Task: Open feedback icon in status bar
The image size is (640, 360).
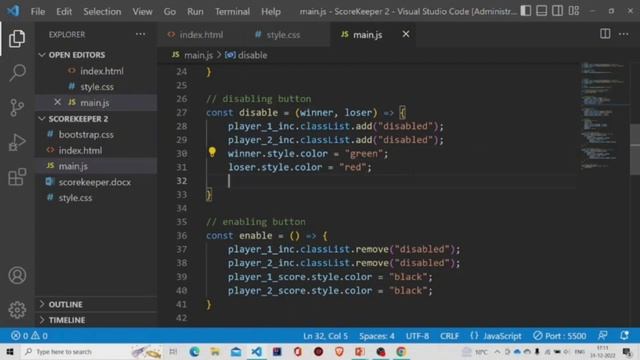Action: [602, 336]
